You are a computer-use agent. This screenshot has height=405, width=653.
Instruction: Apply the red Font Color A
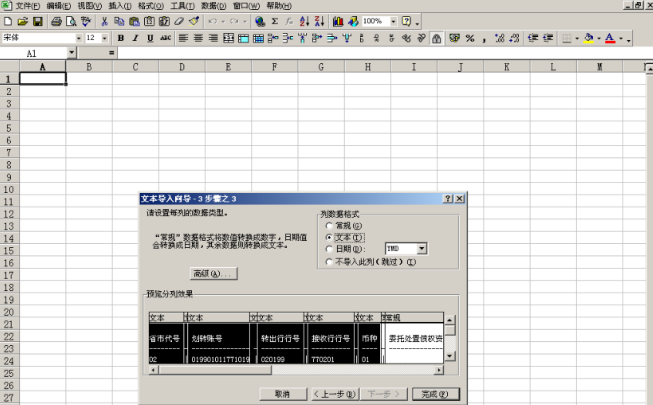coord(610,38)
